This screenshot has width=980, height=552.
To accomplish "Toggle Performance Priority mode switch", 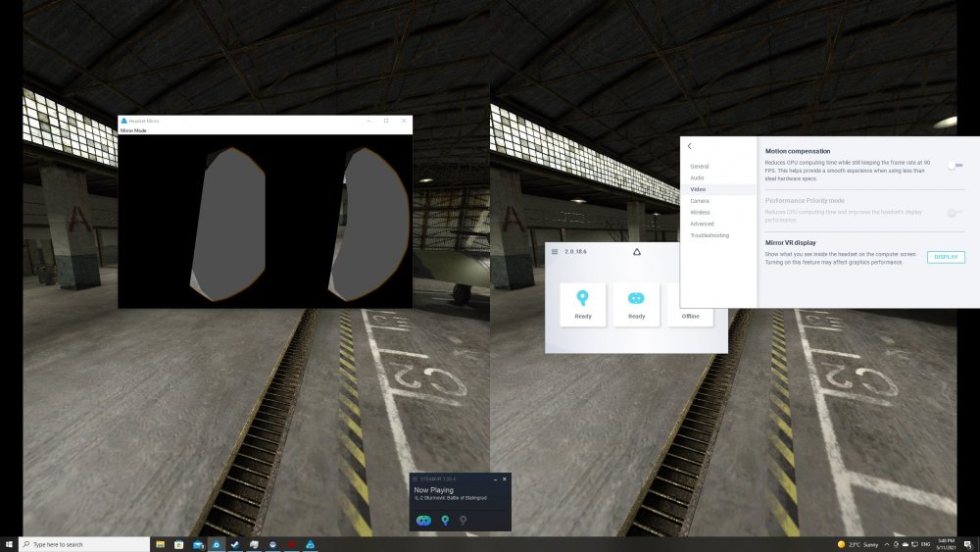I will [955, 212].
